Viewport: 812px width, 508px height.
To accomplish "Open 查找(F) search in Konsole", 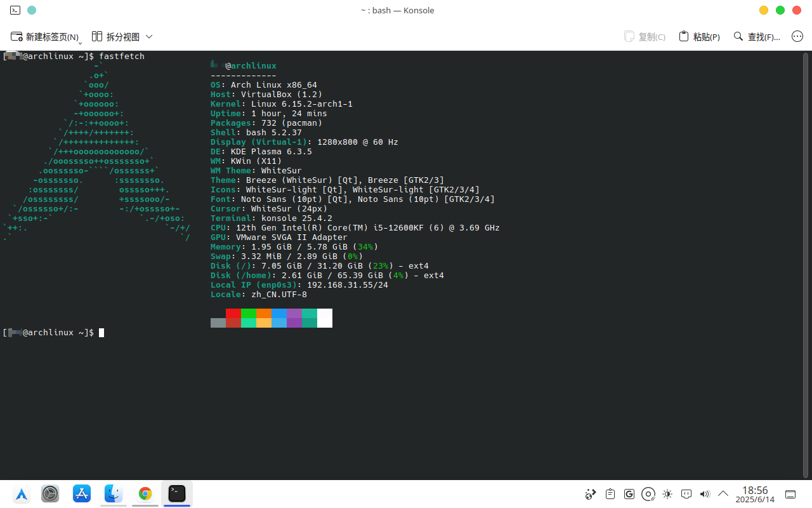I will point(757,37).
